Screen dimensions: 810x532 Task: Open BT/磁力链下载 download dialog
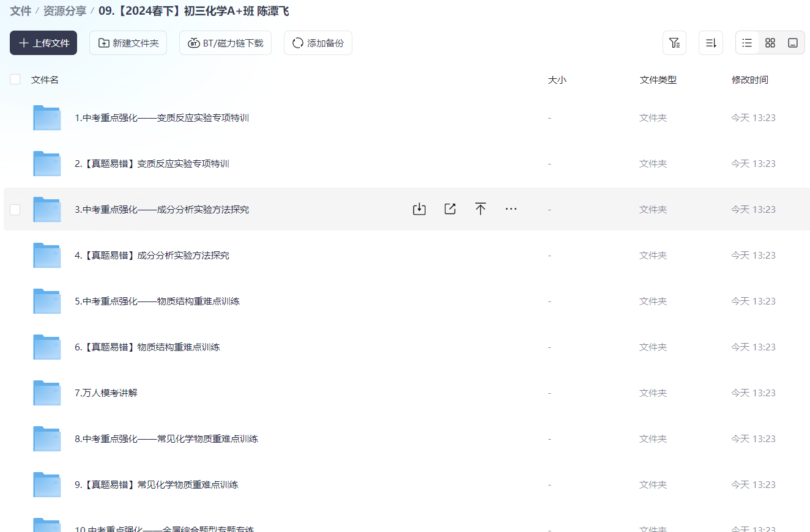coord(225,43)
